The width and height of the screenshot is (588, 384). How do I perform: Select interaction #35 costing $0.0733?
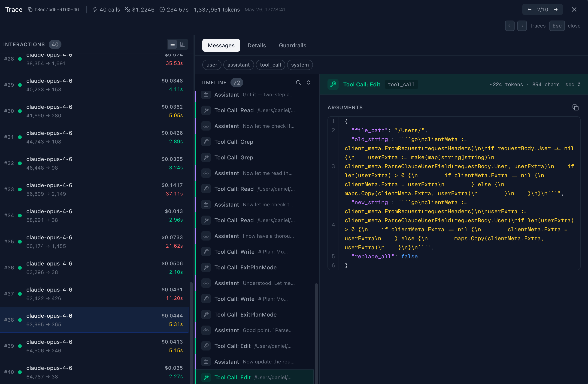94,242
